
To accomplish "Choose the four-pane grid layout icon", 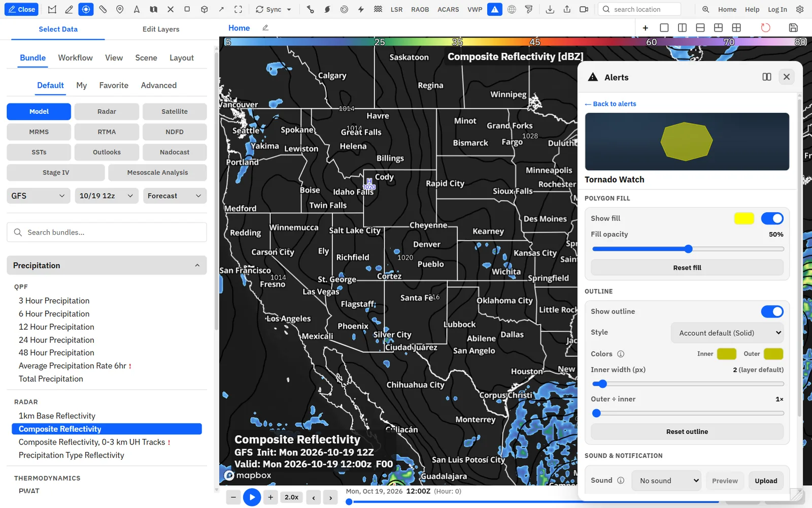I will click(x=736, y=27).
